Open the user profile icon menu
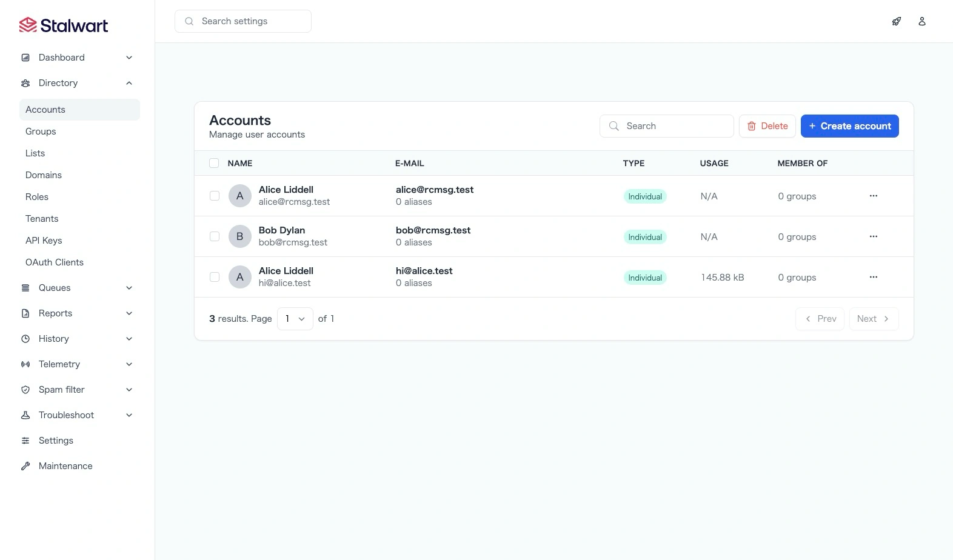Image resolution: width=953 pixels, height=560 pixels. pyautogui.click(x=921, y=21)
